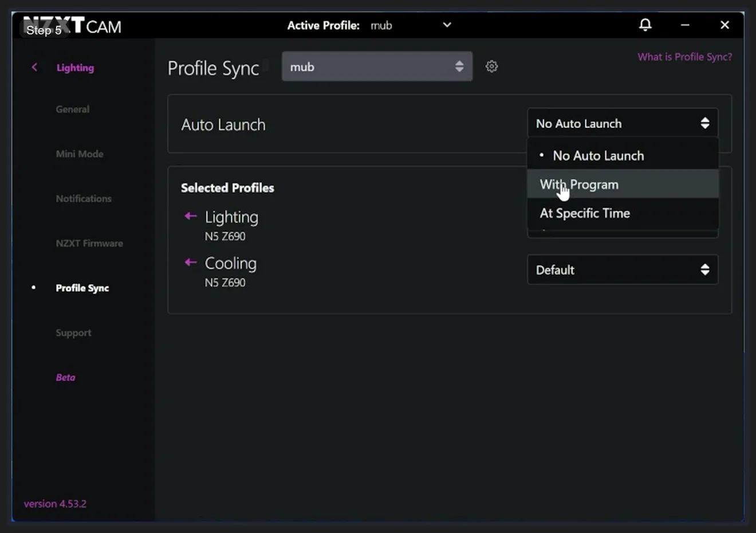This screenshot has width=756, height=533.
Task: Open the Active Profile dropdown
Action: coord(447,25)
